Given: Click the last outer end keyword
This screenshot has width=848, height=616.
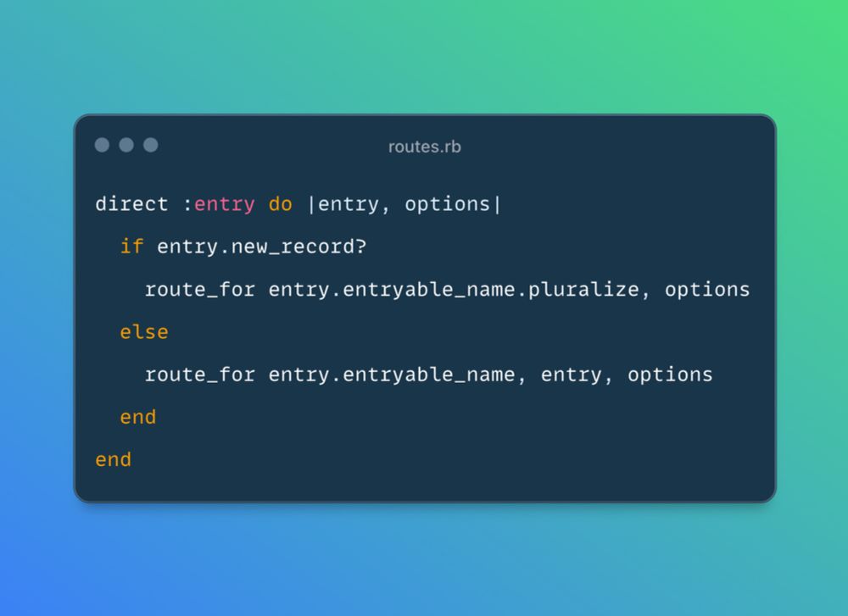Looking at the screenshot, I should coord(114,460).
